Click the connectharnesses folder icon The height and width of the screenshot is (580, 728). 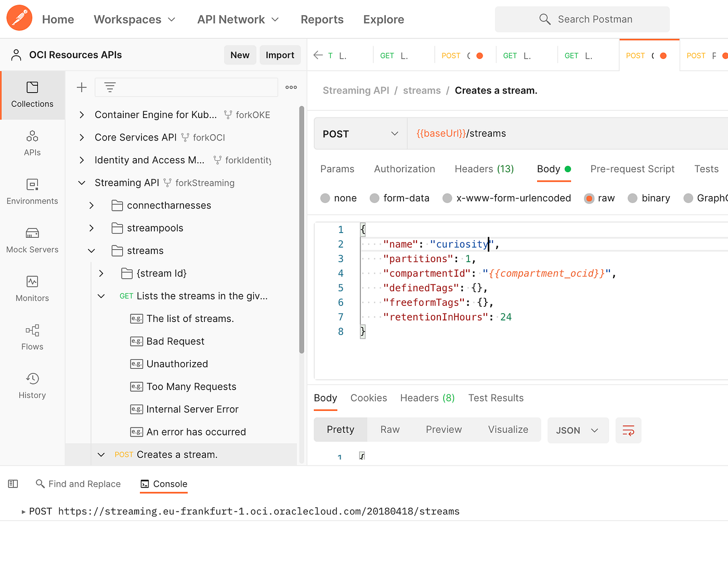(118, 205)
